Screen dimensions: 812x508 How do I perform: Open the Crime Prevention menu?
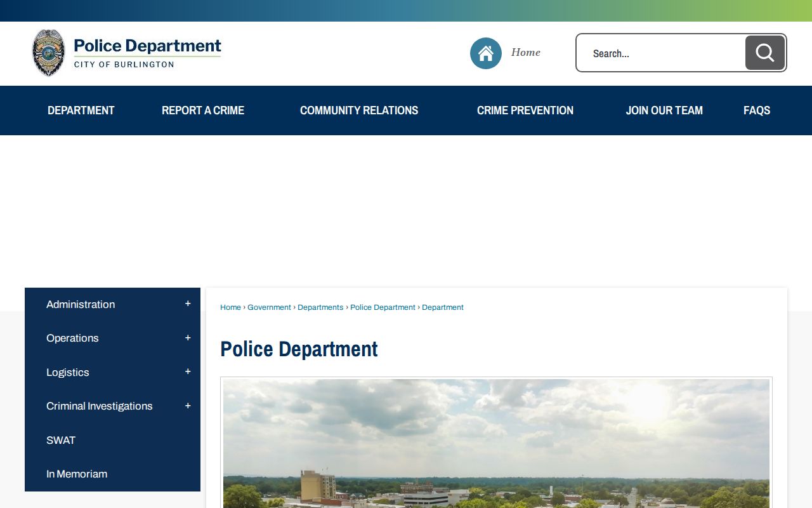coord(525,110)
